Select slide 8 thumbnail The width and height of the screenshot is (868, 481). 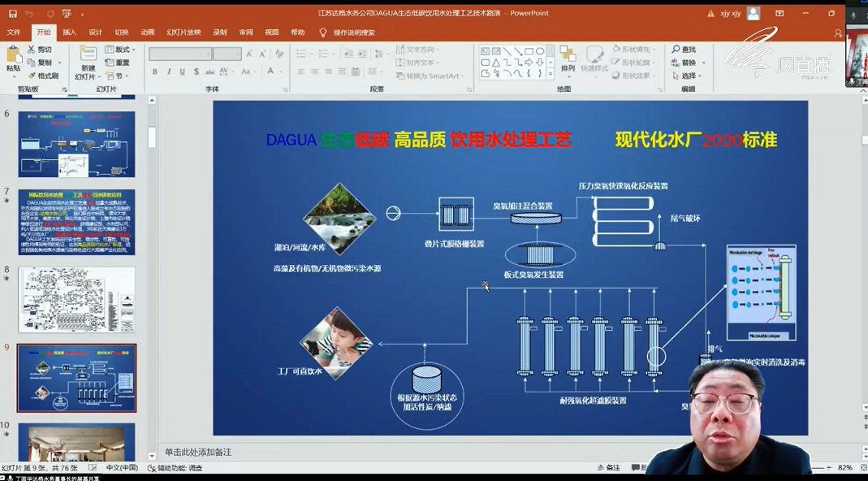click(x=76, y=300)
